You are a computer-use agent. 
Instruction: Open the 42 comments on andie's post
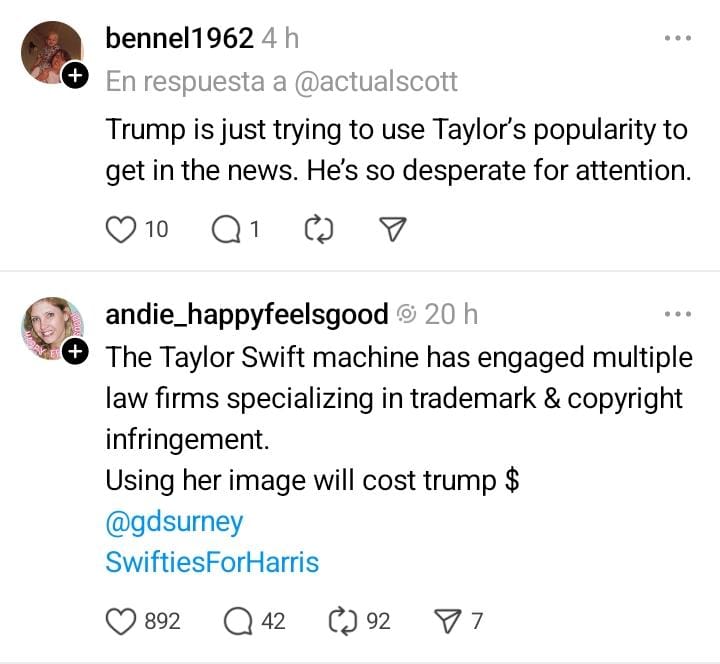pyautogui.click(x=238, y=621)
